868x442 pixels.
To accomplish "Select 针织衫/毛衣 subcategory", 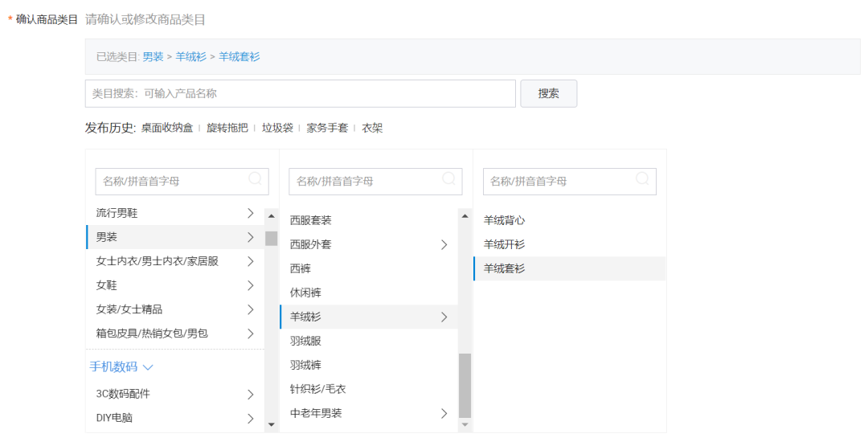I will click(x=369, y=389).
